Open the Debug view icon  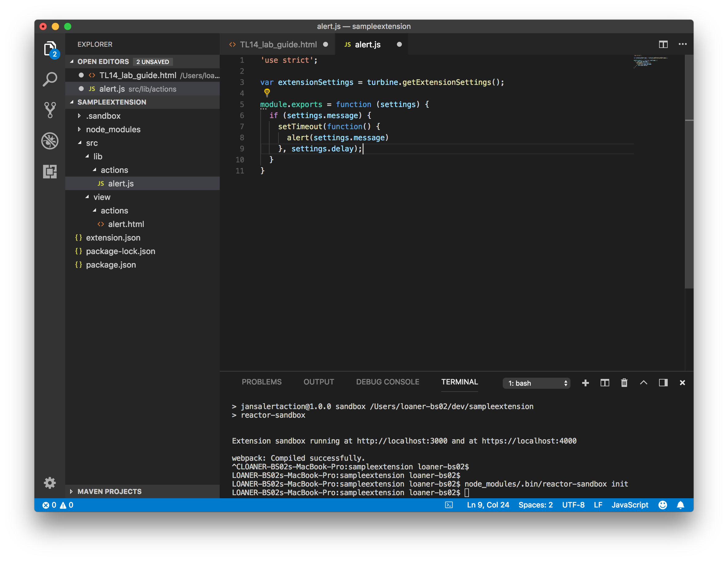click(50, 141)
